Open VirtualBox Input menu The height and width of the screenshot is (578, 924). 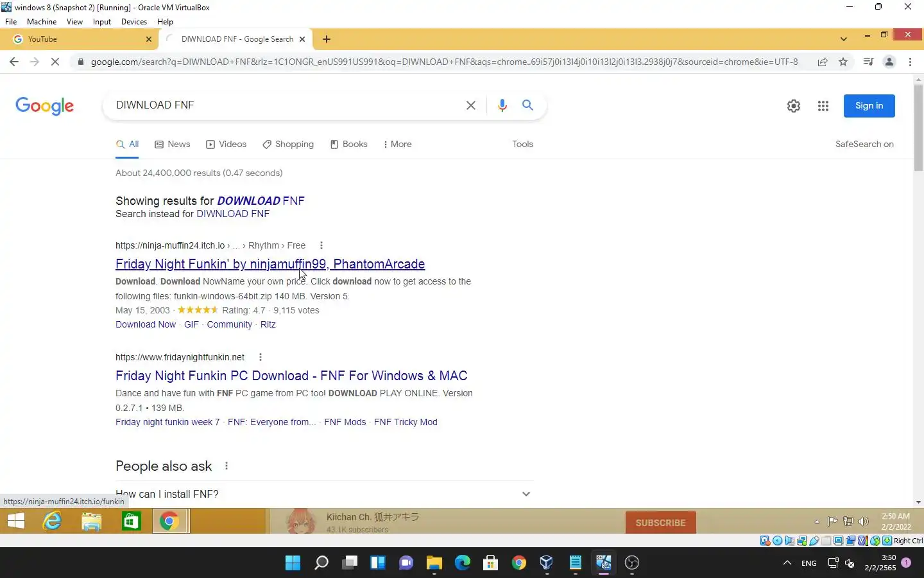tap(102, 22)
